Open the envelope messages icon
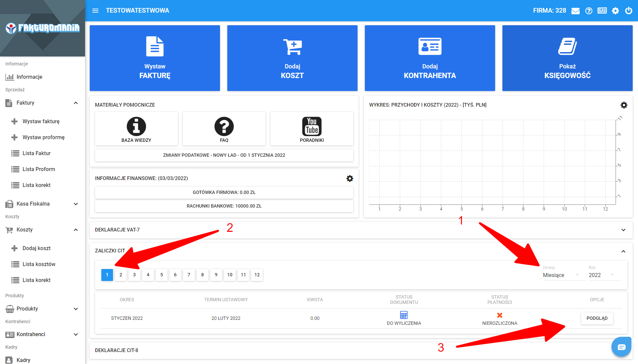 pos(575,11)
